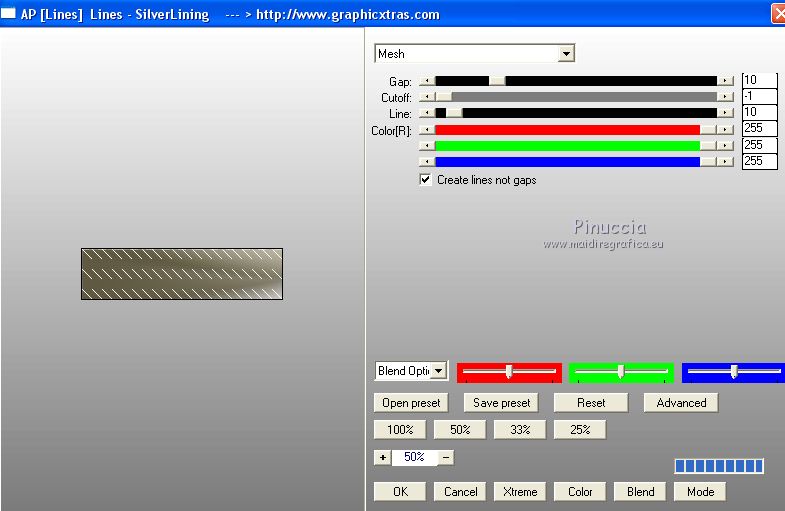The image size is (785, 511).
Task: Adjust the green blend slider
Action: 621,372
